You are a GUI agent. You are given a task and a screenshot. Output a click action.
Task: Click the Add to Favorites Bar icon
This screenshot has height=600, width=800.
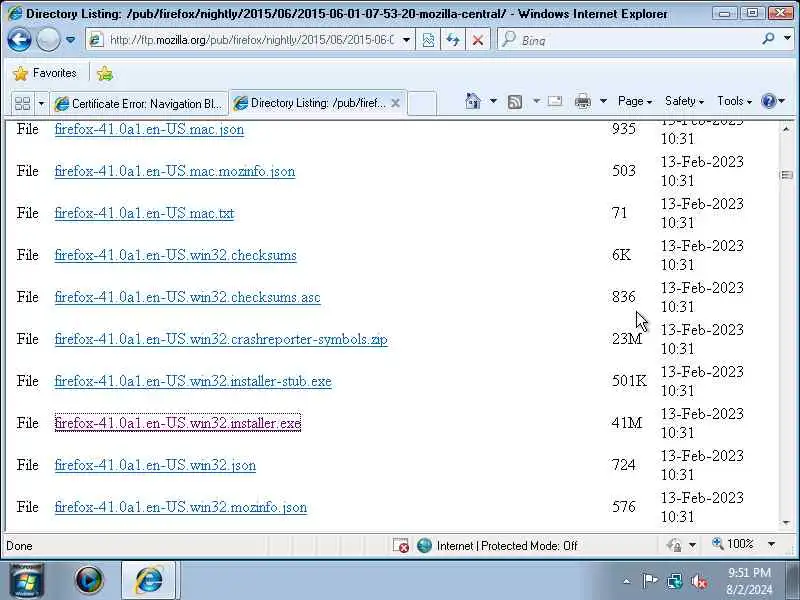[x=105, y=73]
